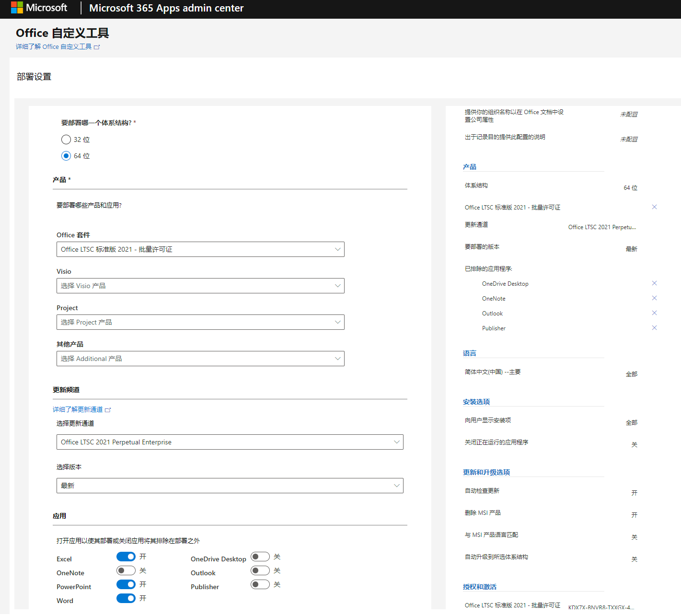Remove Office LTSC 标准版 2021 from the summary
This screenshot has width=681, height=616.
coord(654,207)
